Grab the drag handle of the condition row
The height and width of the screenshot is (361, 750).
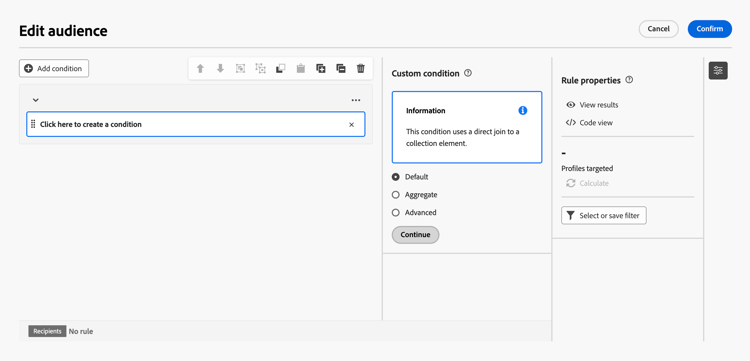(33, 124)
